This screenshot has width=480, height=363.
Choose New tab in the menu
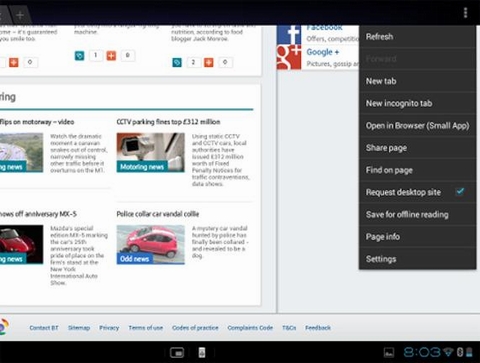click(417, 81)
